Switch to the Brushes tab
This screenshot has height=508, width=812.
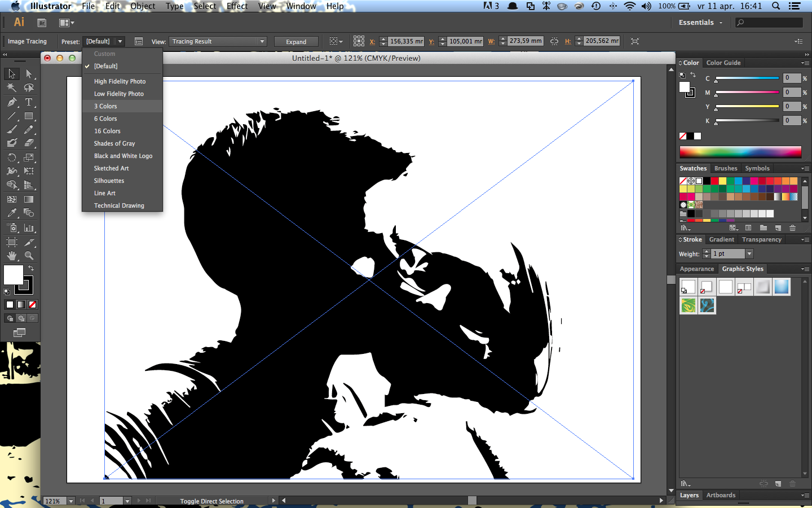click(726, 168)
